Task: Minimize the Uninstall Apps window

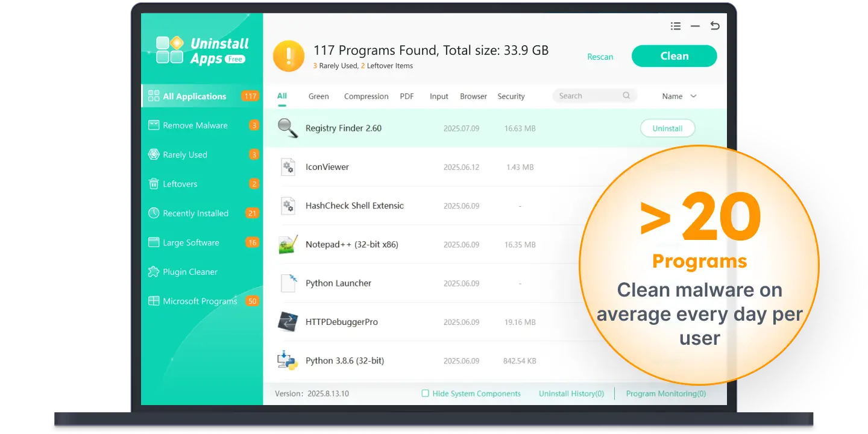Action: tap(695, 27)
